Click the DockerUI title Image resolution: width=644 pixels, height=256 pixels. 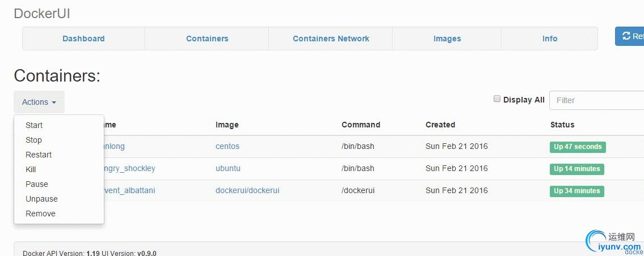(42, 13)
